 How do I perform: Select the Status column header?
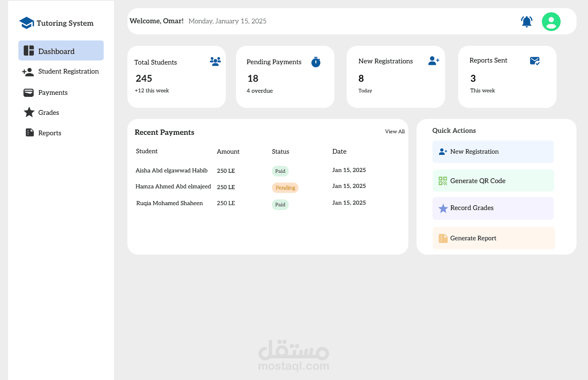(x=281, y=152)
